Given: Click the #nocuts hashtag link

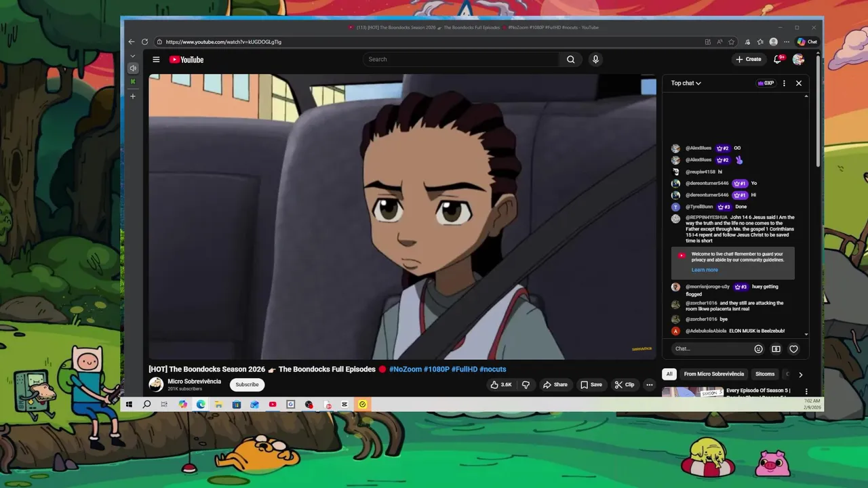Looking at the screenshot, I should point(493,369).
